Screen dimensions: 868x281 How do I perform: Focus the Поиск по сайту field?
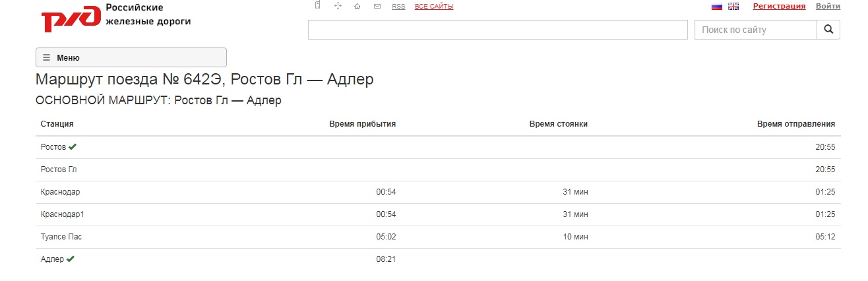(x=755, y=30)
